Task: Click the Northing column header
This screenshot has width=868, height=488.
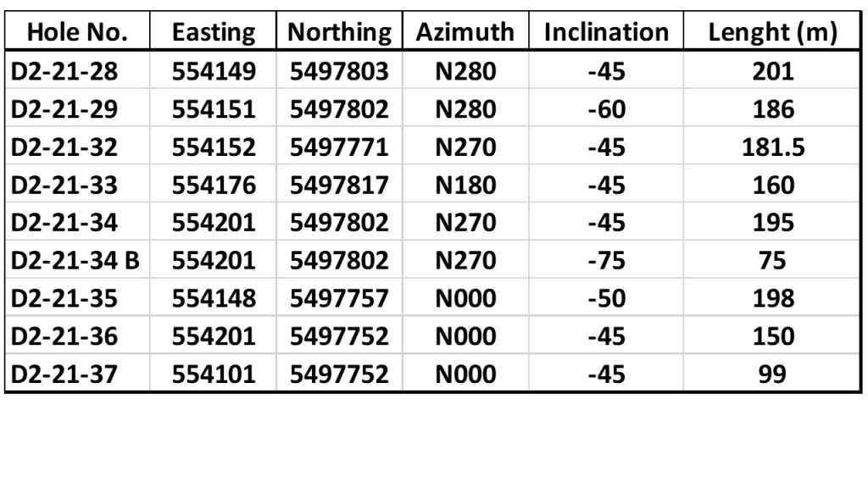Action: (339, 32)
